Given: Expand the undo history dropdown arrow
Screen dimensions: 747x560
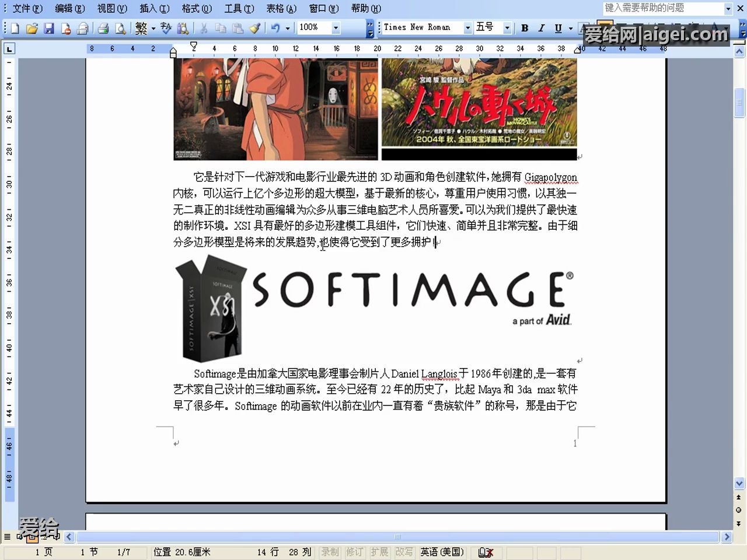Looking at the screenshot, I should pyautogui.click(x=287, y=28).
